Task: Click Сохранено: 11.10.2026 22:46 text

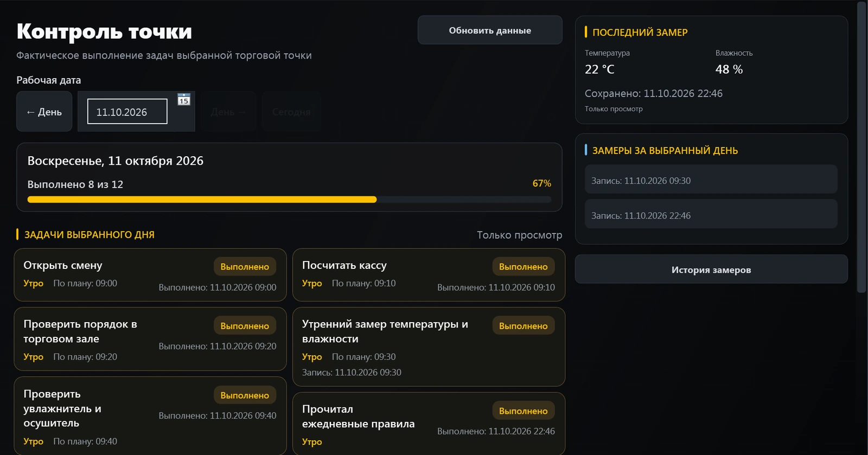Action: pos(654,93)
